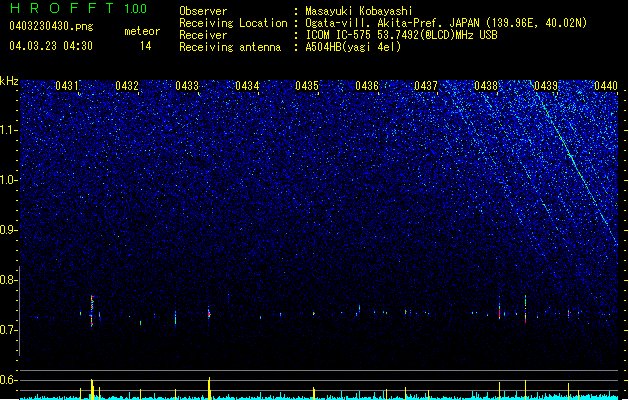This screenshot has height=400, width=629.
Task: Click the HROFFT 1.0.0 title text
Action: tap(79, 8)
